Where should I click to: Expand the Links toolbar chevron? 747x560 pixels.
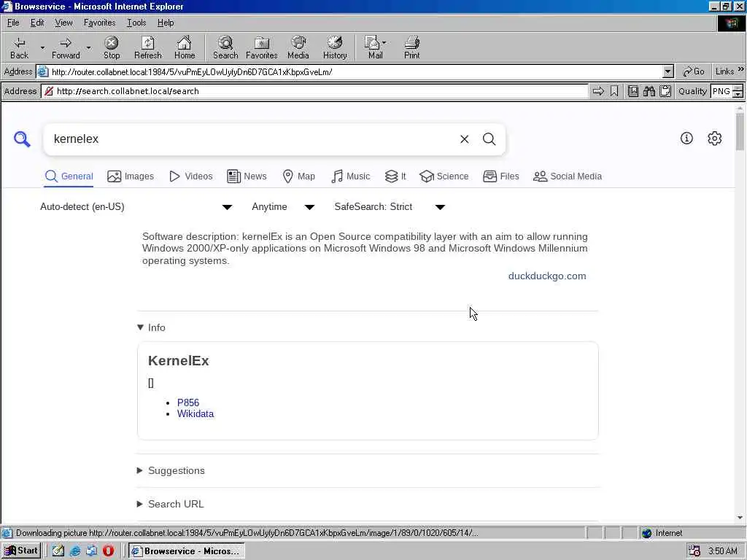pyautogui.click(x=741, y=69)
